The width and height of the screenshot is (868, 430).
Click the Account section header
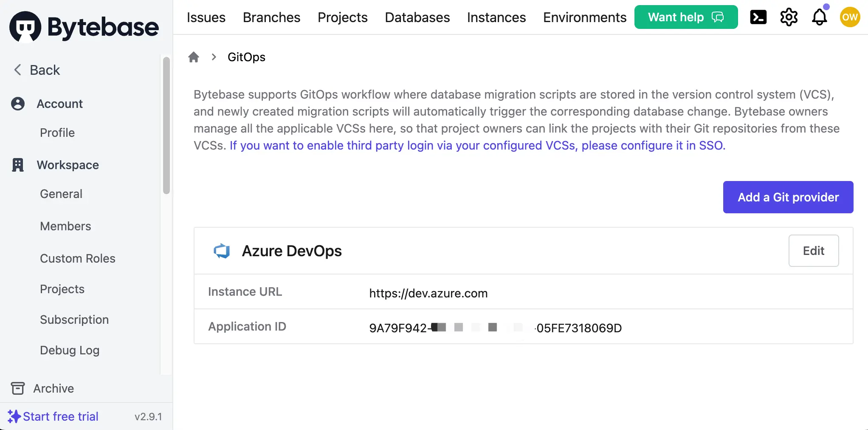(x=59, y=104)
